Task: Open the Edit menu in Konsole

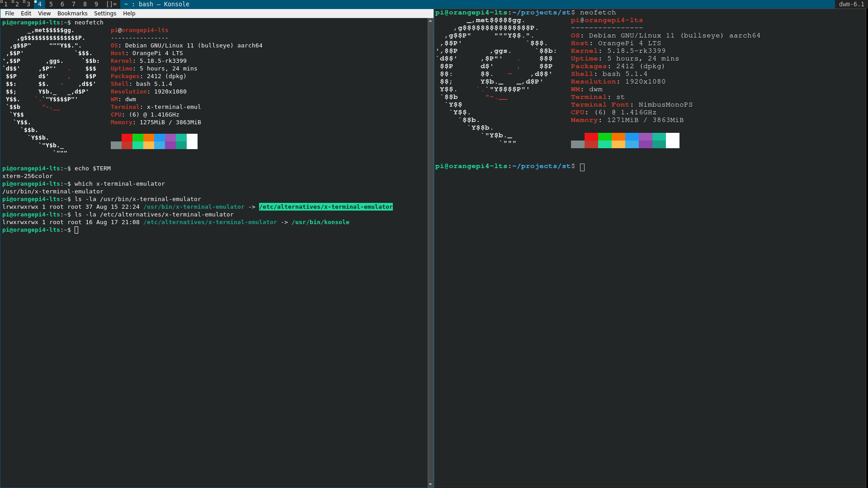Action: (x=26, y=14)
